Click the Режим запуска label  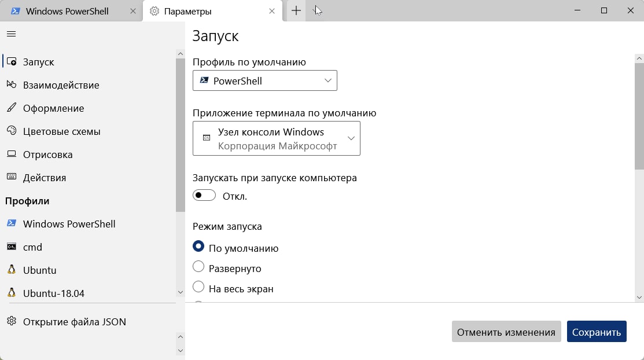click(227, 226)
